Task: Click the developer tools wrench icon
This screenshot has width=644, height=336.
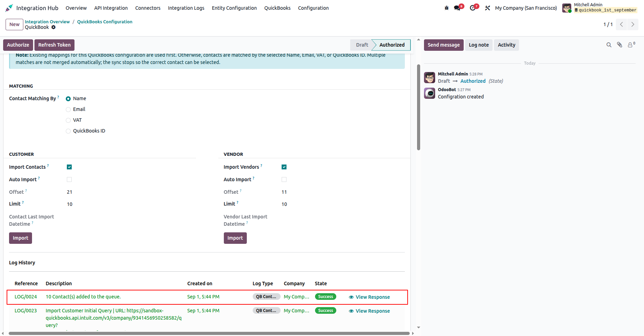Action: click(487, 8)
